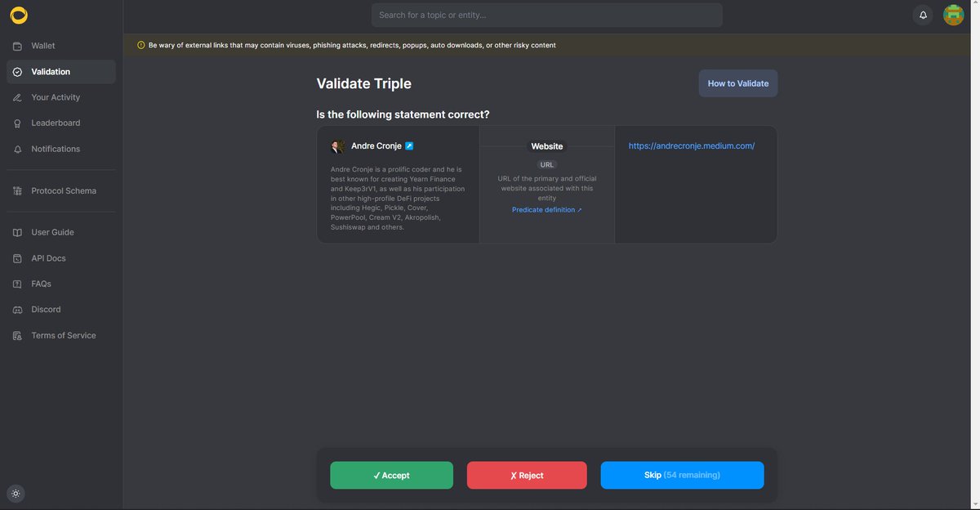Click the URL type badge
980x510 pixels.
coord(547,165)
